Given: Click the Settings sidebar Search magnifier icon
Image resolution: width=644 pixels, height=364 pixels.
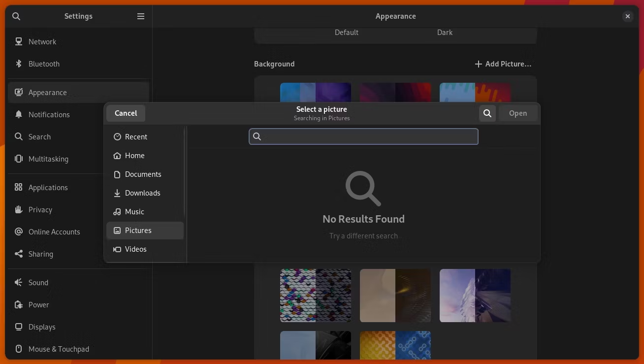Looking at the screenshot, I should [x=19, y=137].
